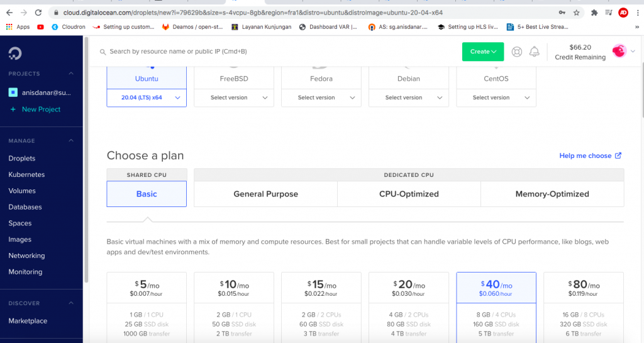Open the Dashboard VAR bookmark

point(328,27)
